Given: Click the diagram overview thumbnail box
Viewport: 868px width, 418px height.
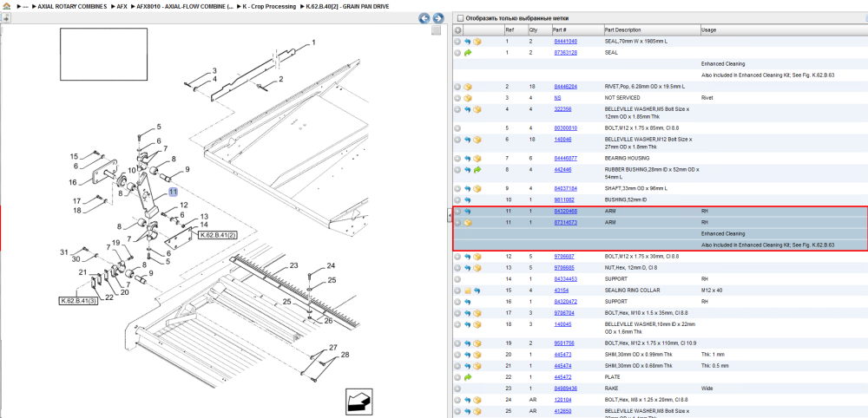Looking at the screenshot, I should coord(103,54).
